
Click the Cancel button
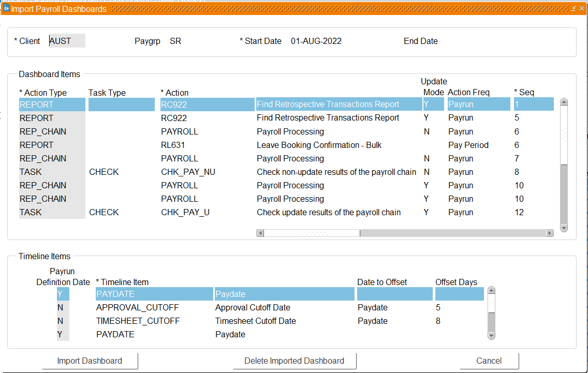489,361
